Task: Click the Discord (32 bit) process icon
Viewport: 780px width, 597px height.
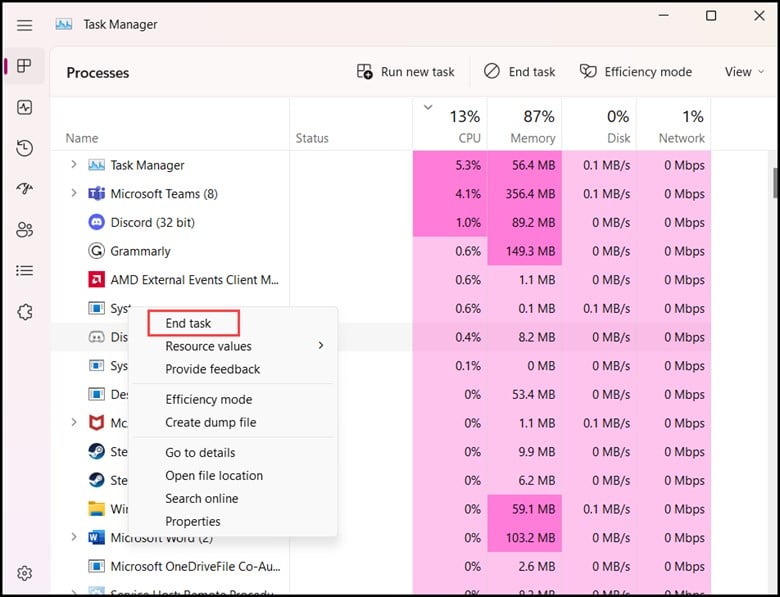Action: pos(97,222)
